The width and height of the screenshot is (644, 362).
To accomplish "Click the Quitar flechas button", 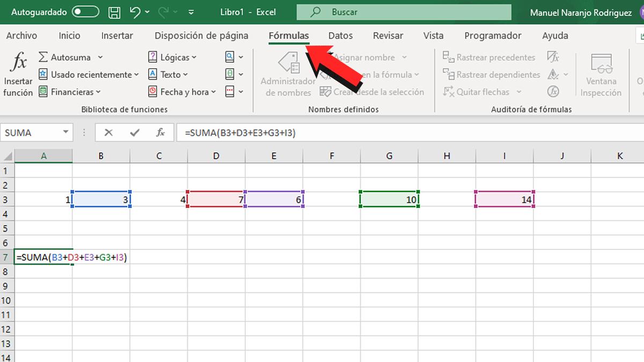I will tap(481, 92).
